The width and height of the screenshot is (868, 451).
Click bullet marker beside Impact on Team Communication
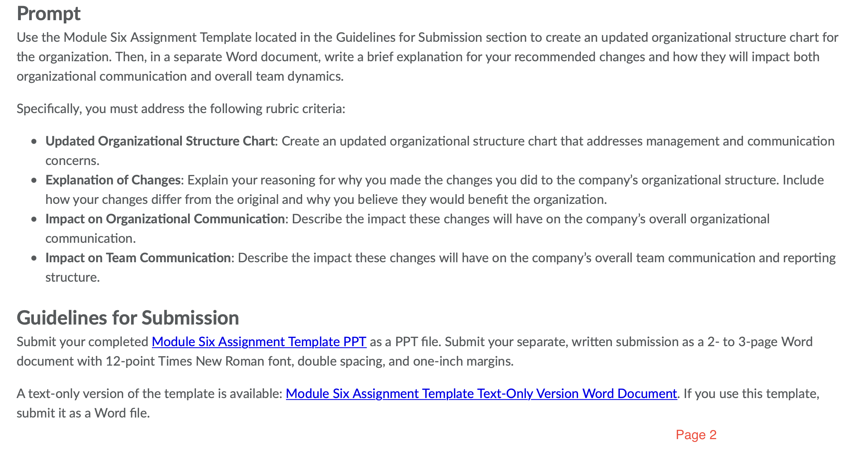click(34, 258)
